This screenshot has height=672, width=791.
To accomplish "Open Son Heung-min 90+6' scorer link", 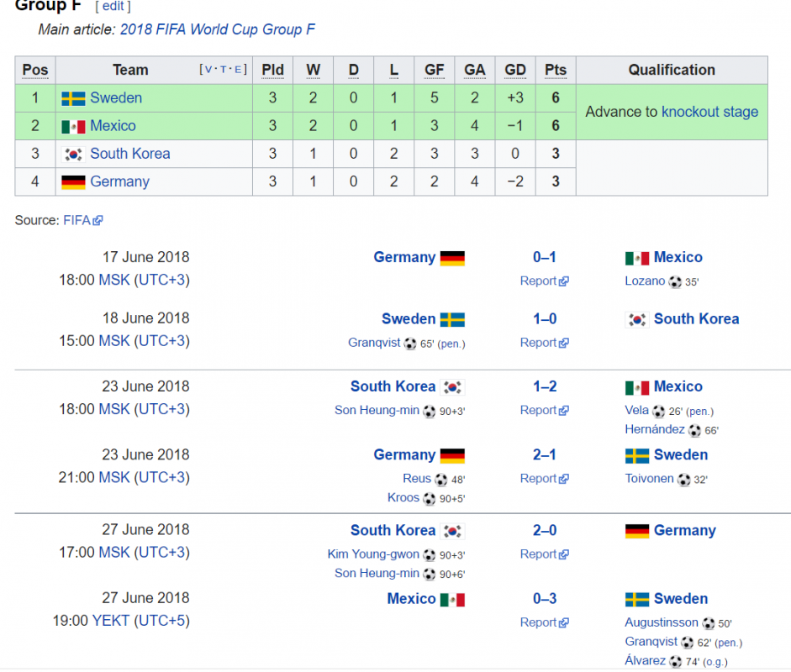I will click(x=377, y=573).
